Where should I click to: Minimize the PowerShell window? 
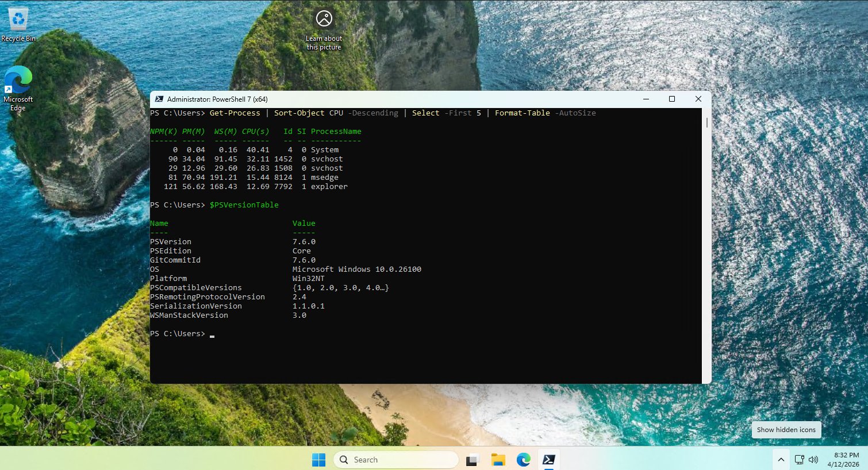point(646,99)
